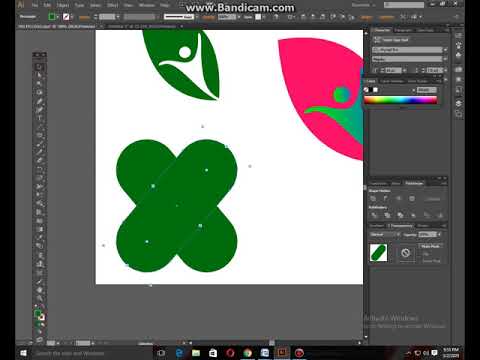
Task: Open the Edit menu
Action: click(47, 5)
